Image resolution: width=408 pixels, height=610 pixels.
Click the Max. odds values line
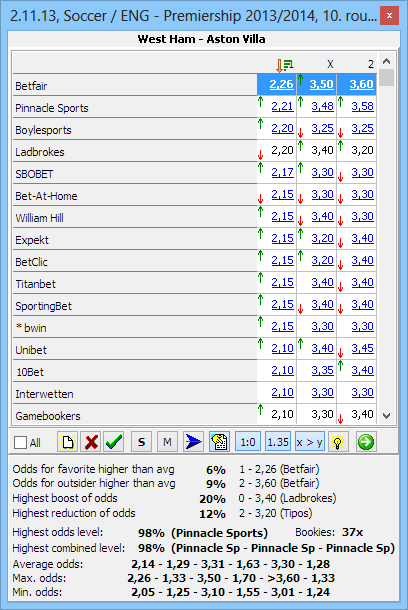(231, 578)
